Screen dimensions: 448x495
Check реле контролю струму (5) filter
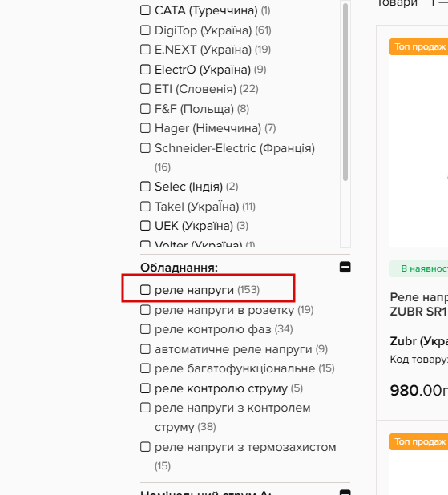(x=145, y=388)
